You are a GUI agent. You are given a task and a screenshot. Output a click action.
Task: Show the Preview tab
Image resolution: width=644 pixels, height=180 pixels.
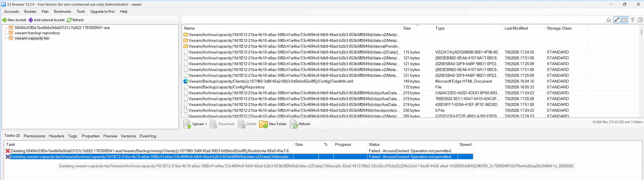pos(110,136)
